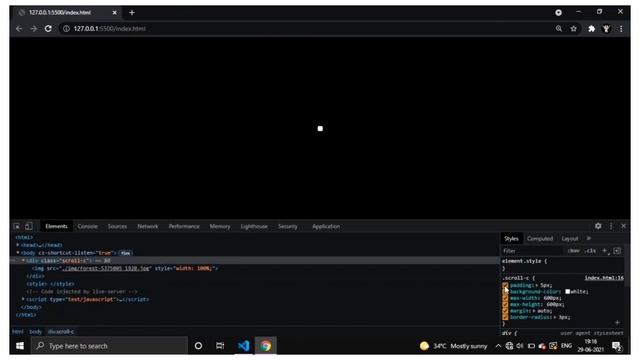Uncheck the max-width property checkbox

[x=505, y=298]
